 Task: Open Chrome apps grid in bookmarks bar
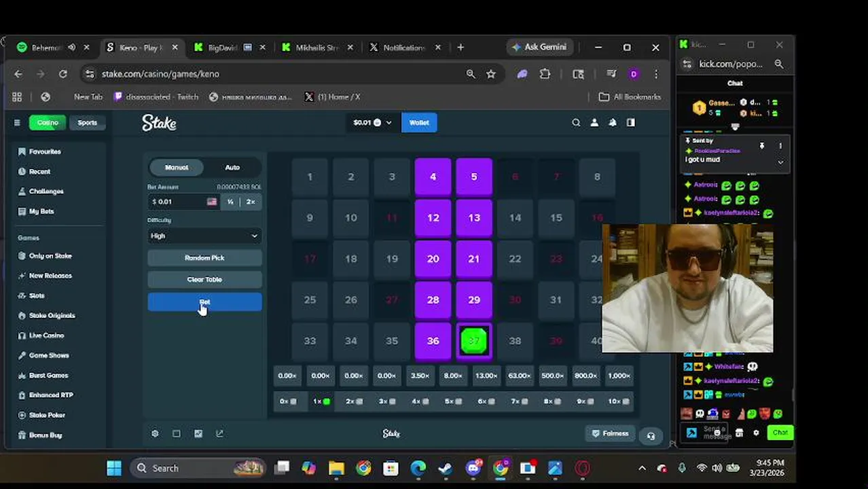pyautogui.click(x=17, y=97)
